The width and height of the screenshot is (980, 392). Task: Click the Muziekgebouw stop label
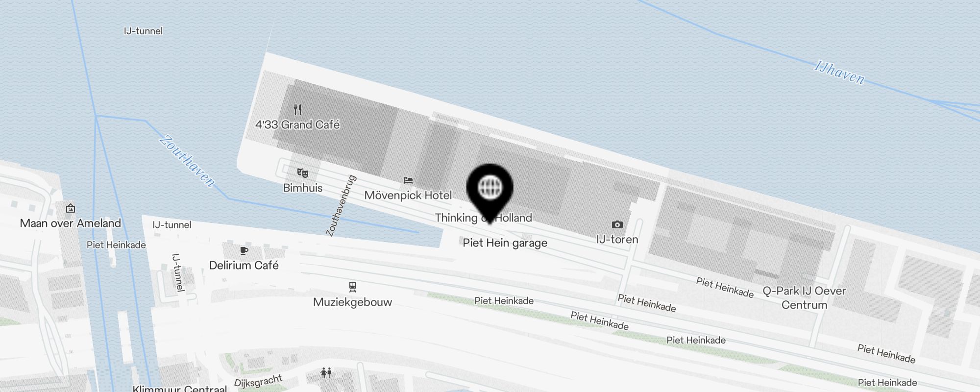point(353,302)
